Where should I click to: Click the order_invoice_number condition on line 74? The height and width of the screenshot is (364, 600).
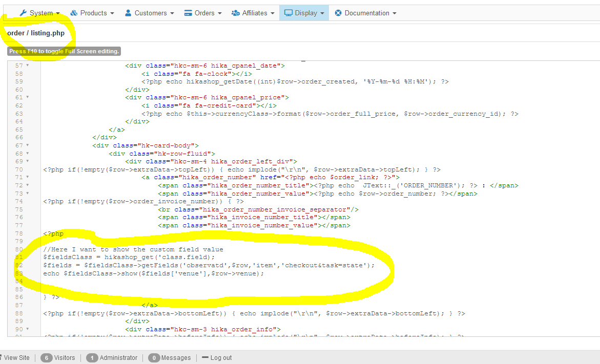143,202
